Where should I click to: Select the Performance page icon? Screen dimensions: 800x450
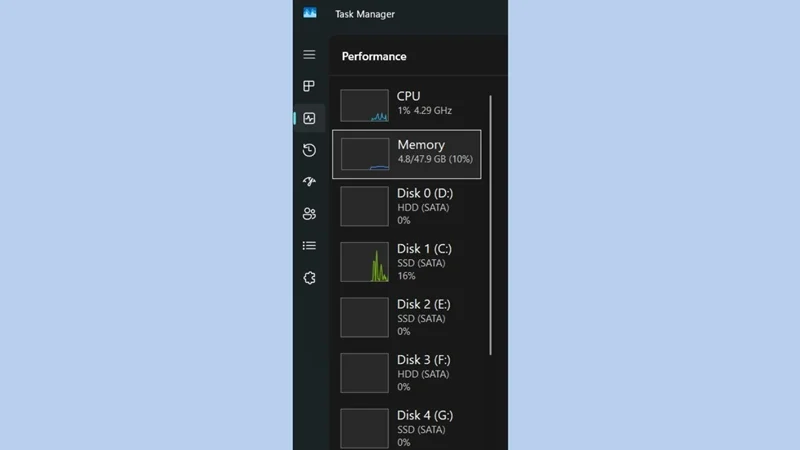pos(309,118)
